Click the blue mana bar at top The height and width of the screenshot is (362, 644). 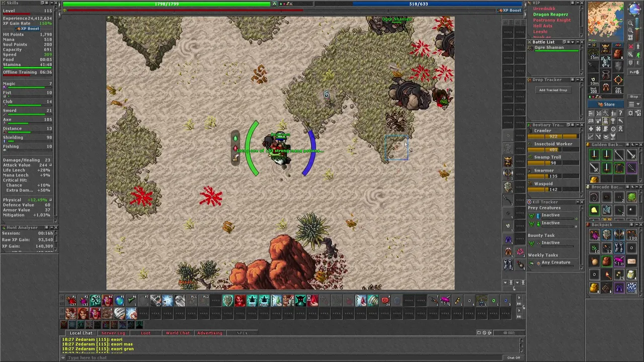pos(419,4)
